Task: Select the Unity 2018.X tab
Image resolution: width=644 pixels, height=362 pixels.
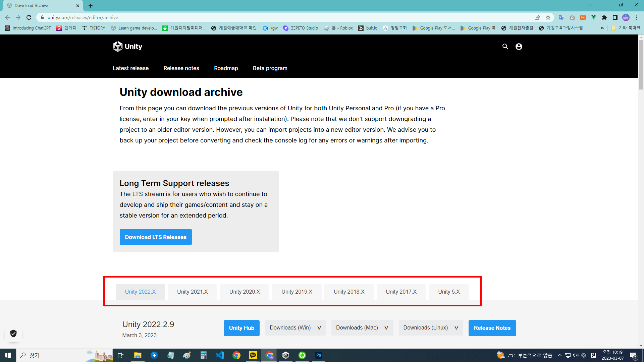Action: point(349,292)
